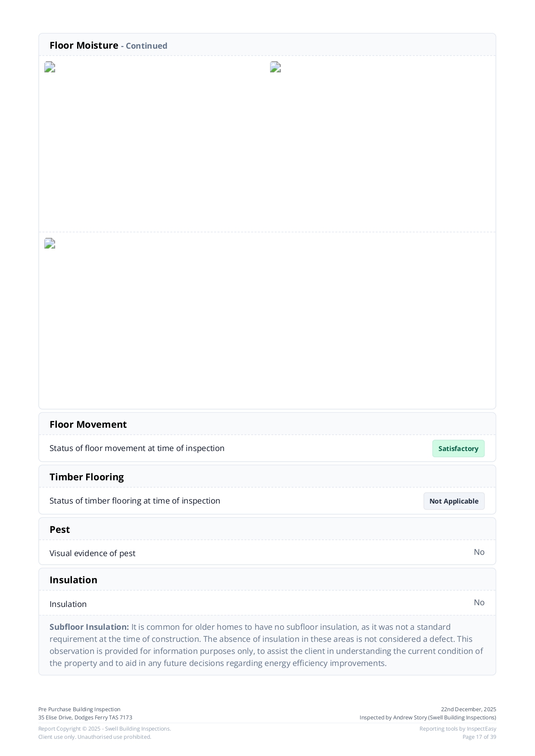Click the broken image icon in second row
The height and width of the screenshot is (756, 535).
tap(50, 244)
